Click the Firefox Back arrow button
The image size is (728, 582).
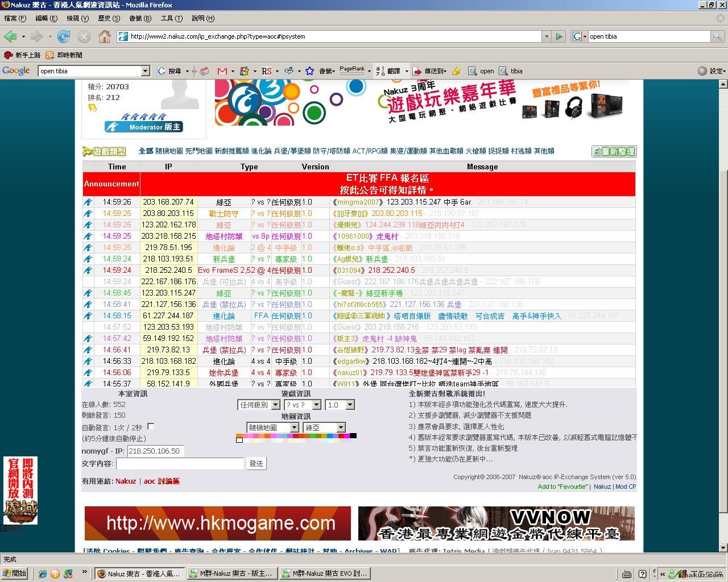[x=10, y=36]
